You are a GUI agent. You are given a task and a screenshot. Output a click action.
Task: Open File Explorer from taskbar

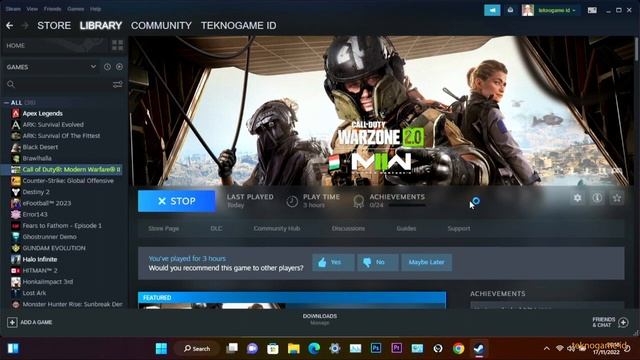tap(293, 349)
